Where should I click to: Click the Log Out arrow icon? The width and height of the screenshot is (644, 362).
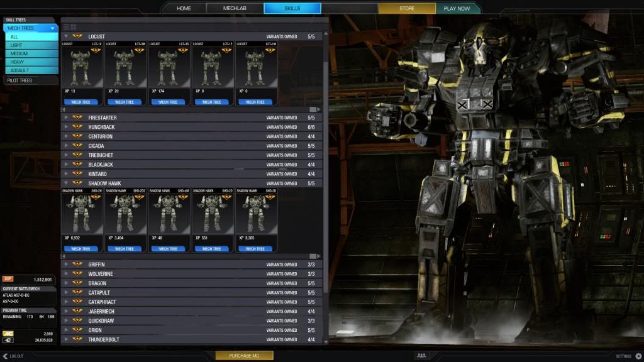click(x=5, y=356)
